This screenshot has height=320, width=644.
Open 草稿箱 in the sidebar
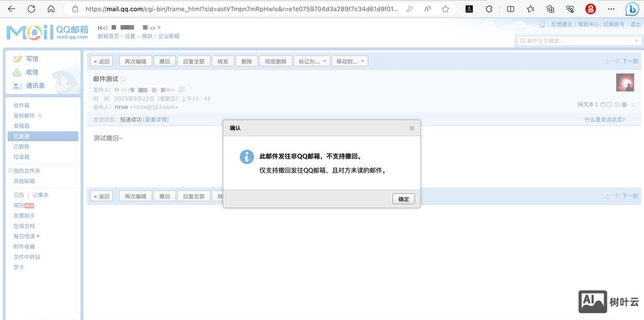[21, 126]
